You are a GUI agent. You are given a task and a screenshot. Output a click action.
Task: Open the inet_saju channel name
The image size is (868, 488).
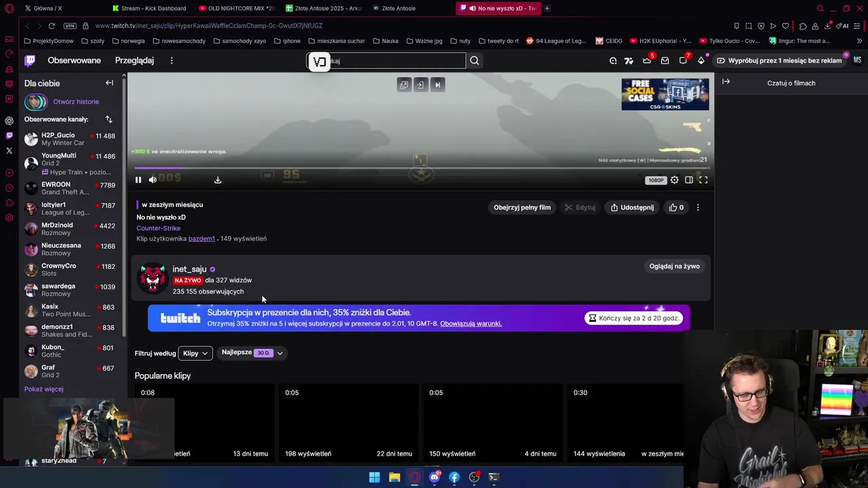(x=189, y=269)
